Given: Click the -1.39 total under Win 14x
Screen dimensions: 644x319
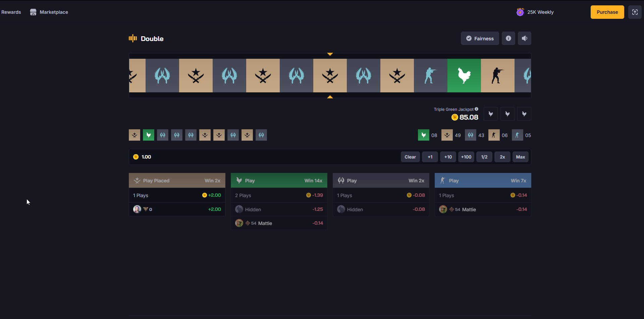Looking at the screenshot, I should [318, 195].
